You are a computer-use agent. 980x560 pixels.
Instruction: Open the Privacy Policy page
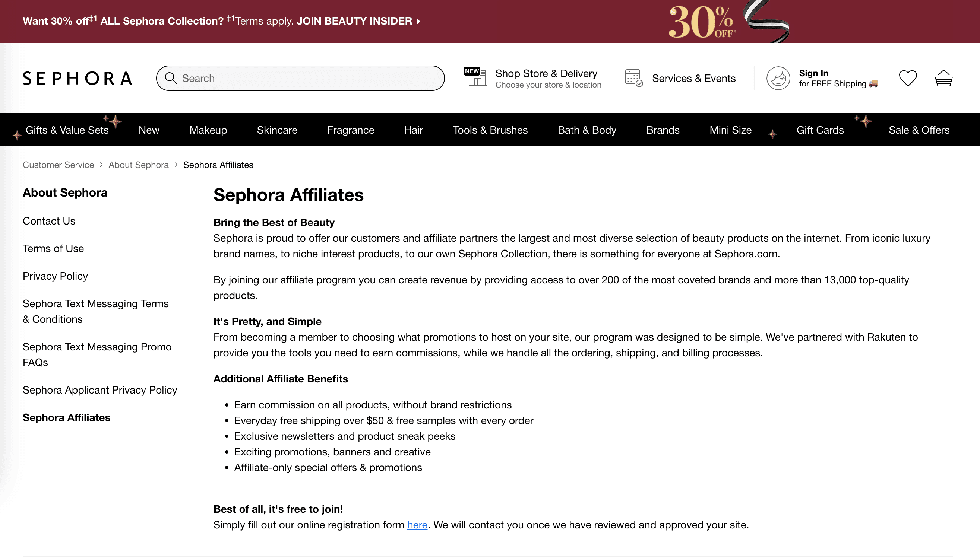click(55, 276)
